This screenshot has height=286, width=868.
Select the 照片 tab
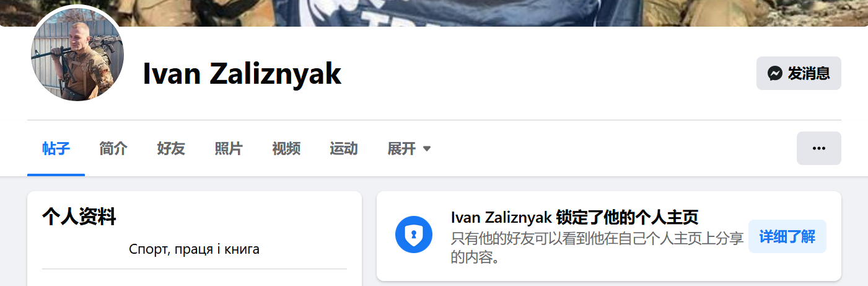pos(229,149)
